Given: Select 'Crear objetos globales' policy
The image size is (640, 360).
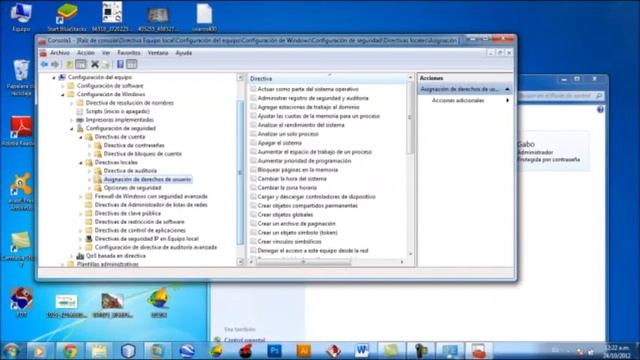Looking at the screenshot, I should click(285, 215).
